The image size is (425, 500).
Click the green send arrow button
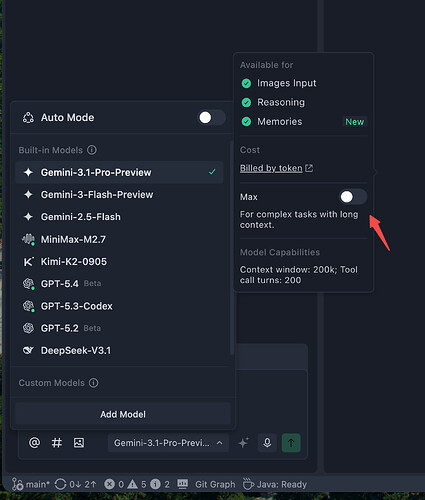pyautogui.click(x=291, y=443)
